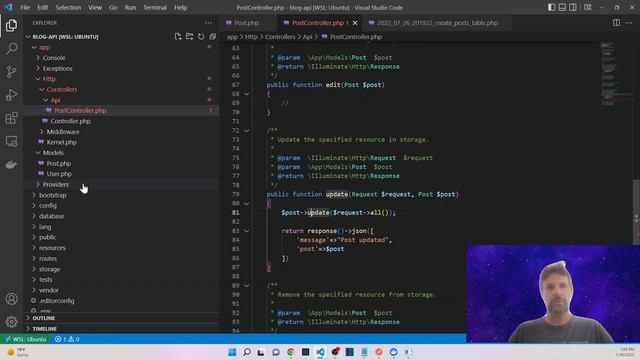
Task: Fold the response json block at line 83
Action: [247, 231]
